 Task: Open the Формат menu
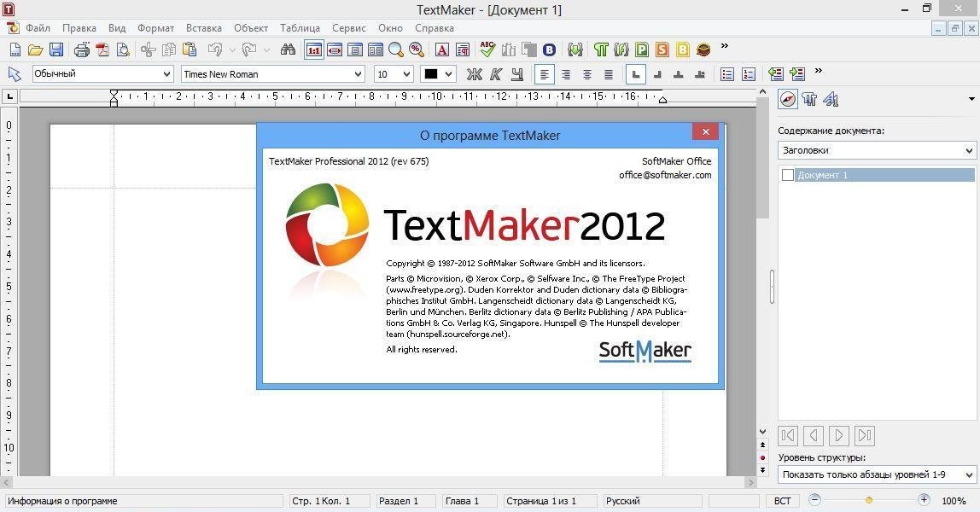pyautogui.click(x=155, y=28)
